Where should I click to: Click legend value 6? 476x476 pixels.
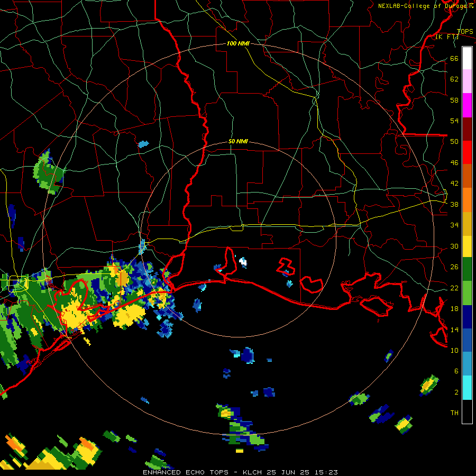(456, 371)
